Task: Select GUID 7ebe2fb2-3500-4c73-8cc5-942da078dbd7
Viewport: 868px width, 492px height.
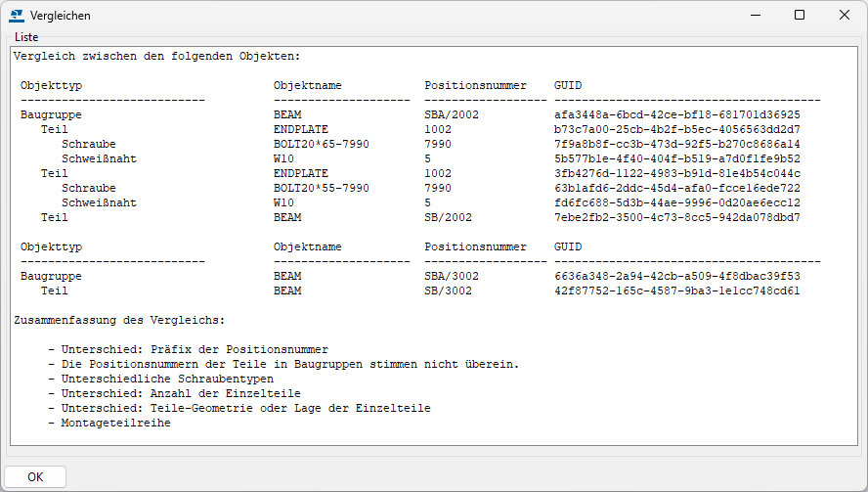Action: click(x=677, y=217)
